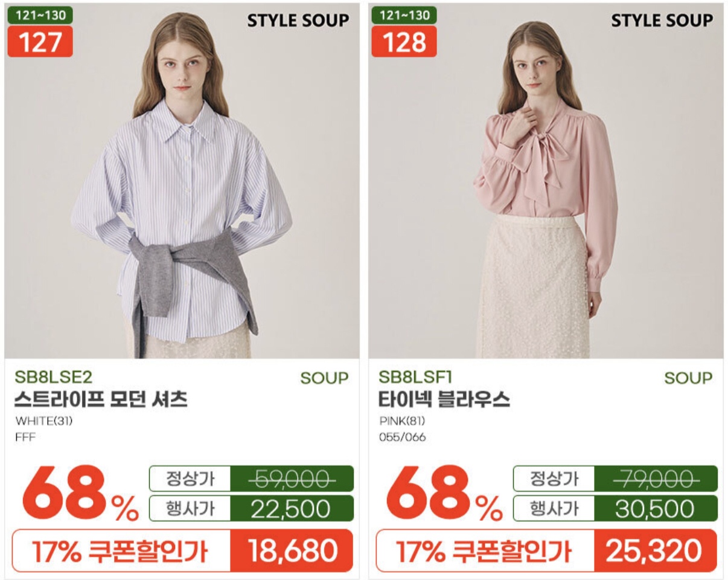
Task: Click the crossed-out 59,000 regular price
Action: [292, 479]
